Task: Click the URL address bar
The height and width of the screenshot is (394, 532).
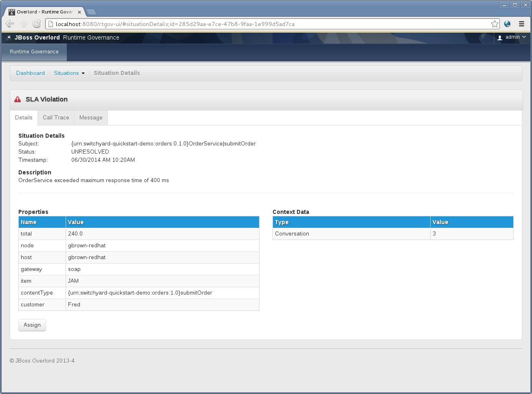Action: click(x=269, y=24)
